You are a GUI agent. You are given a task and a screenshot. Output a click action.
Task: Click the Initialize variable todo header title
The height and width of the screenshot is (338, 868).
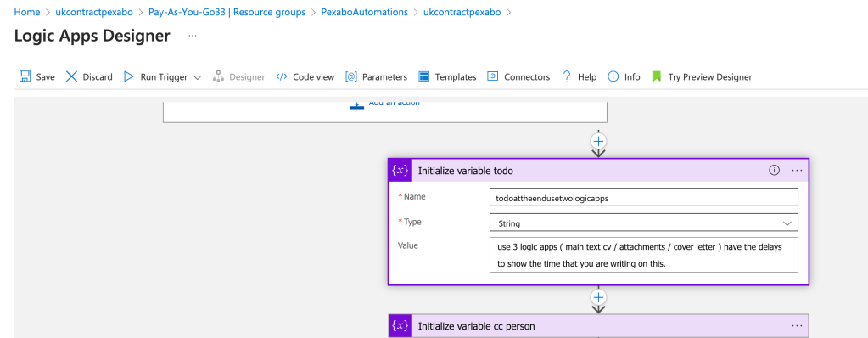pyautogui.click(x=465, y=172)
